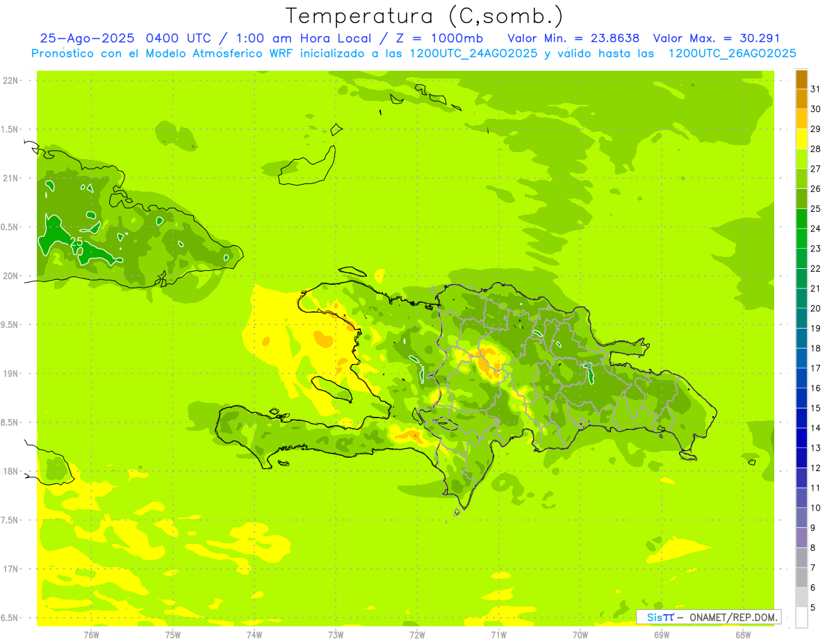The image size is (834, 644).
Task: Click the '75W' longitude label
Action: [173, 634]
